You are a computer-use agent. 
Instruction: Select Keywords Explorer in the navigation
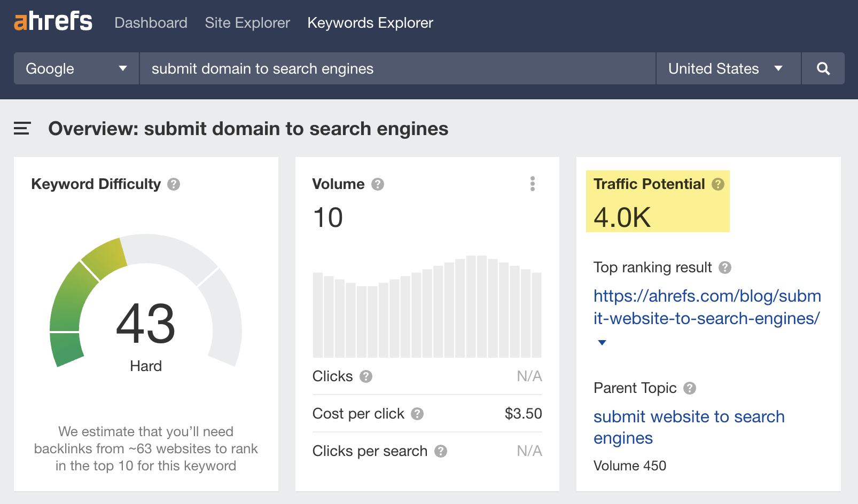[370, 23]
